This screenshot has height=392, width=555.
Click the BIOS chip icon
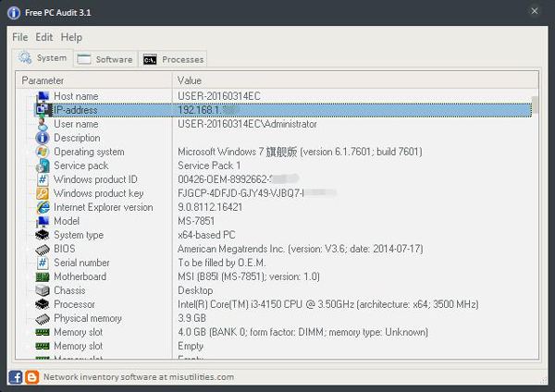click(x=43, y=249)
